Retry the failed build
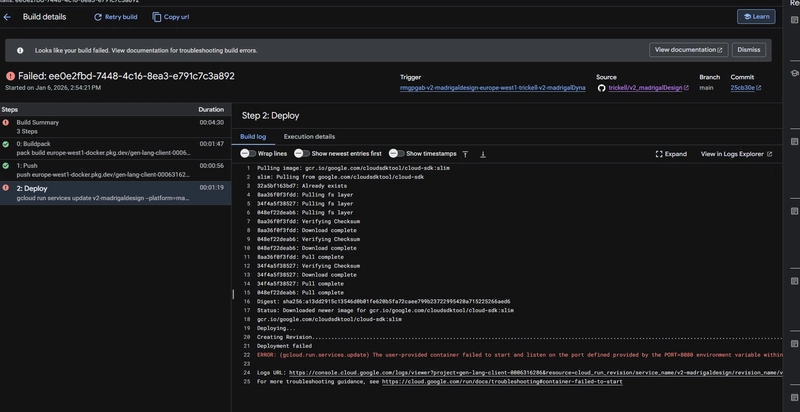The width and height of the screenshot is (800, 412). click(116, 17)
